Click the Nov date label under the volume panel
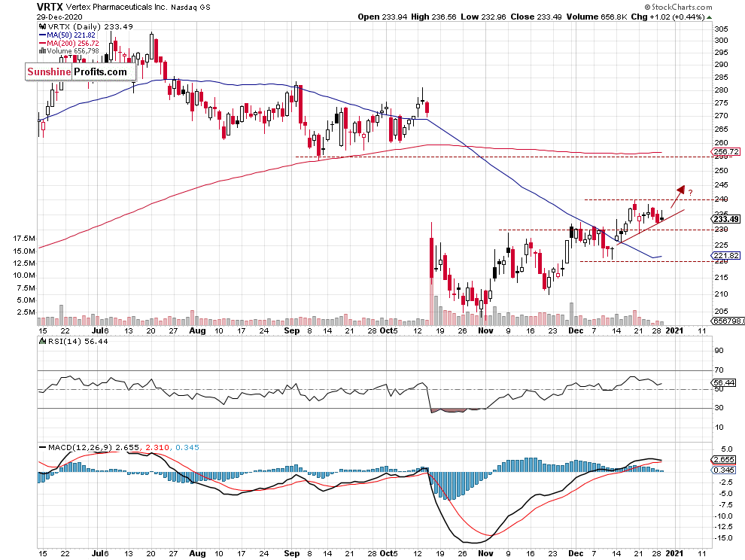The image size is (745, 560). click(x=485, y=330)
